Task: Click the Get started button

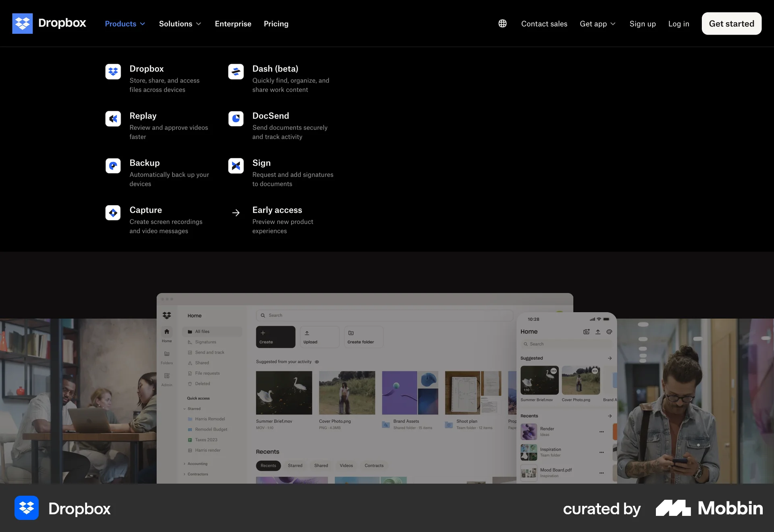Action: [x=731, y=23]
